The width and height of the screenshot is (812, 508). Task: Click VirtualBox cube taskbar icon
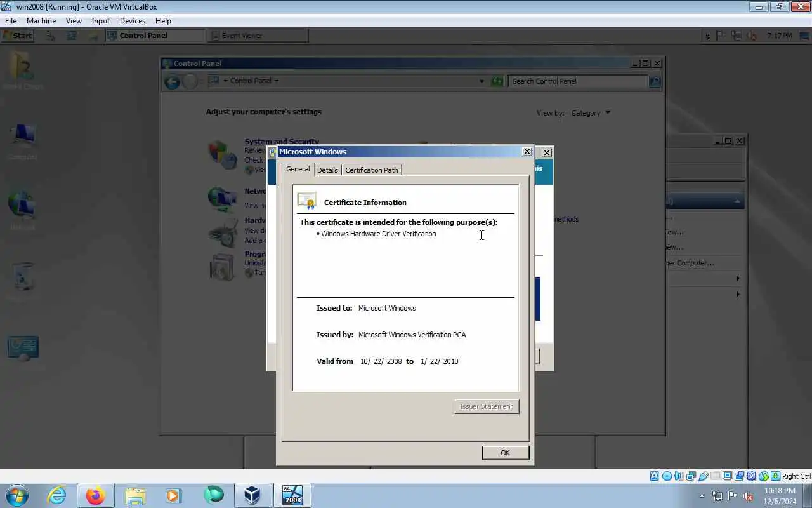[x=252, y=495]
